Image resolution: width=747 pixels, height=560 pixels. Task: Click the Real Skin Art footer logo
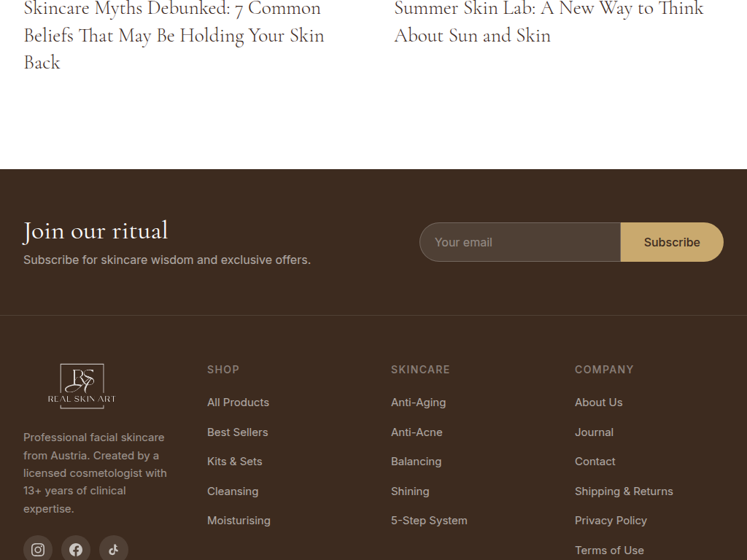pos(82,386)
